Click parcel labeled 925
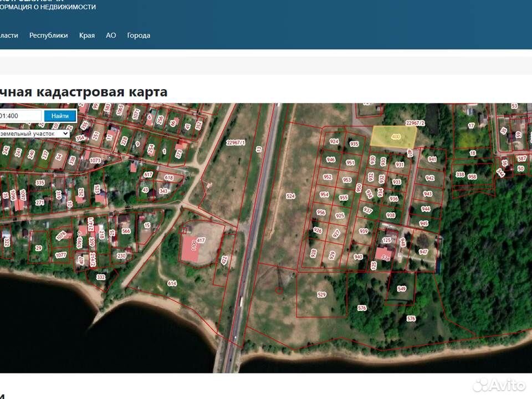 tap(340, 216)
